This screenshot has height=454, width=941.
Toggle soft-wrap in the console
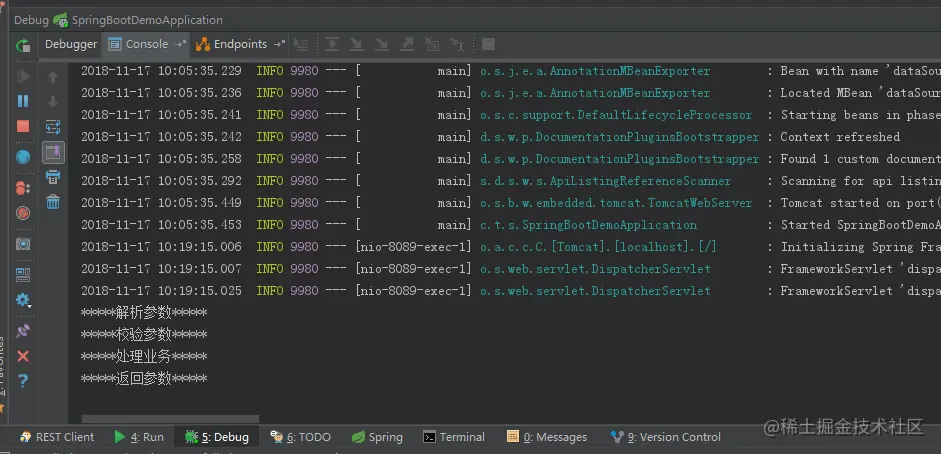53,127
